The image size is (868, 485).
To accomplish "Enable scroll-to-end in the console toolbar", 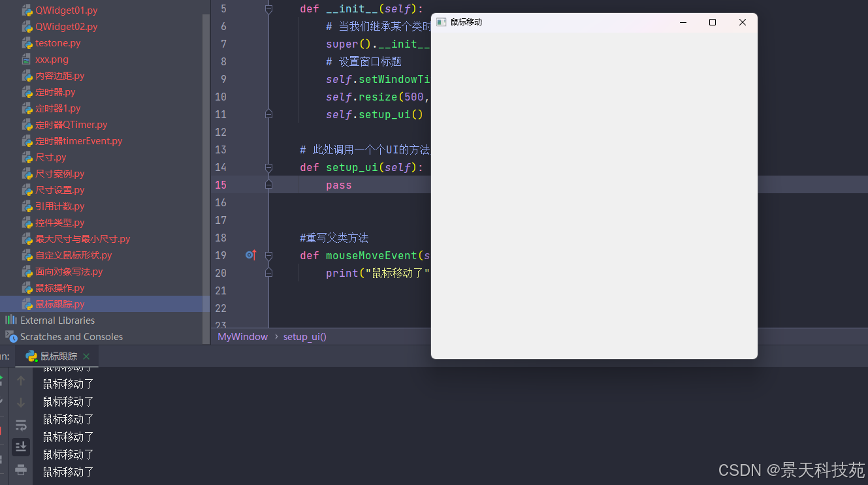I will [x=21, y=447].
